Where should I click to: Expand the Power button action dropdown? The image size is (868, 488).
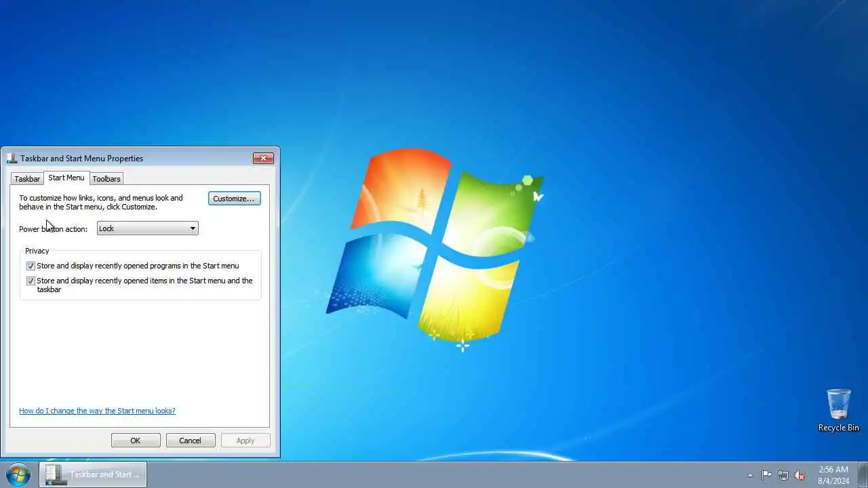(x=148, y=228)
